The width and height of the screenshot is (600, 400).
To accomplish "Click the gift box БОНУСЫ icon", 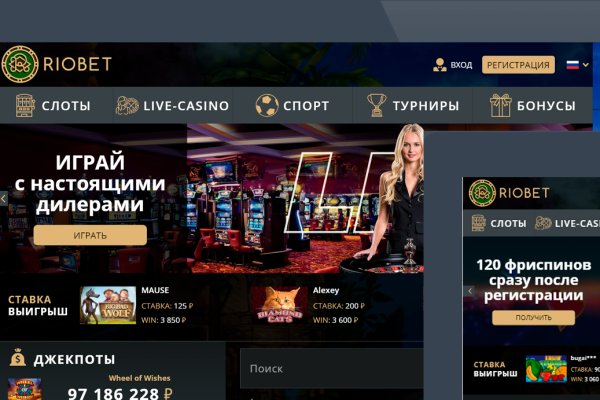I will pos(500,105).
